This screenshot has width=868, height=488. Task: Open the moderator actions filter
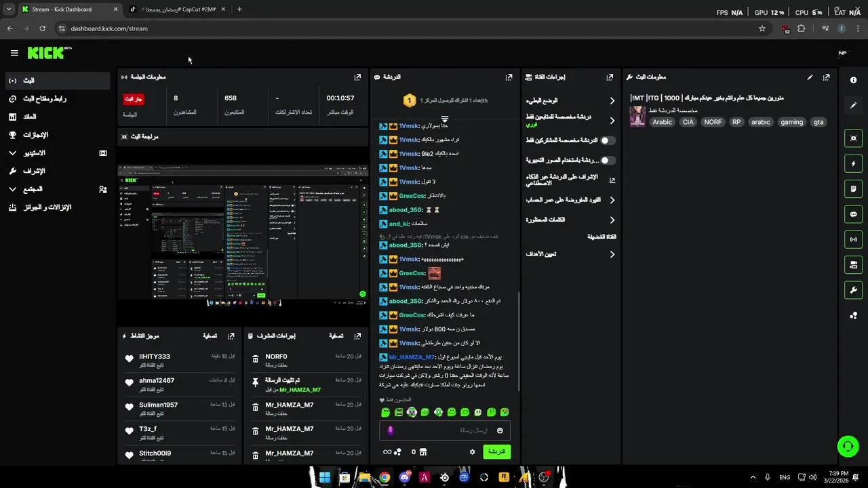336,335
